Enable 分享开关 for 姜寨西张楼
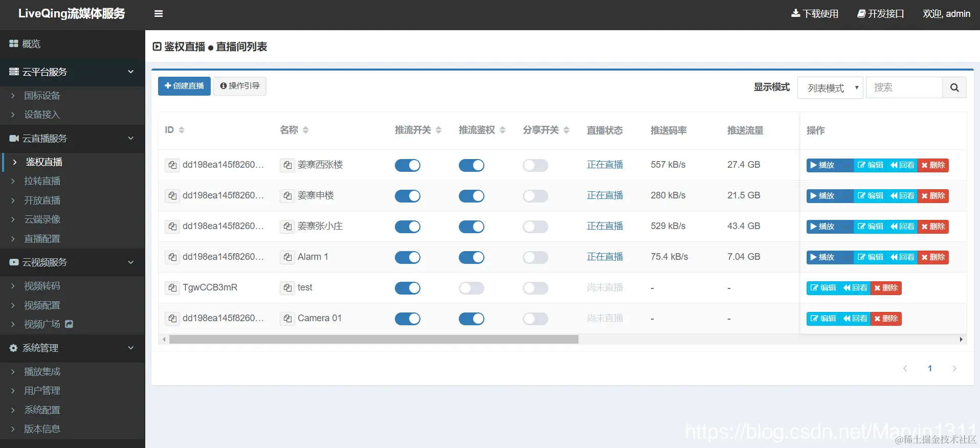Image resolution: width=980 pixels, height=448 pixels. click(x=536, y=165)
